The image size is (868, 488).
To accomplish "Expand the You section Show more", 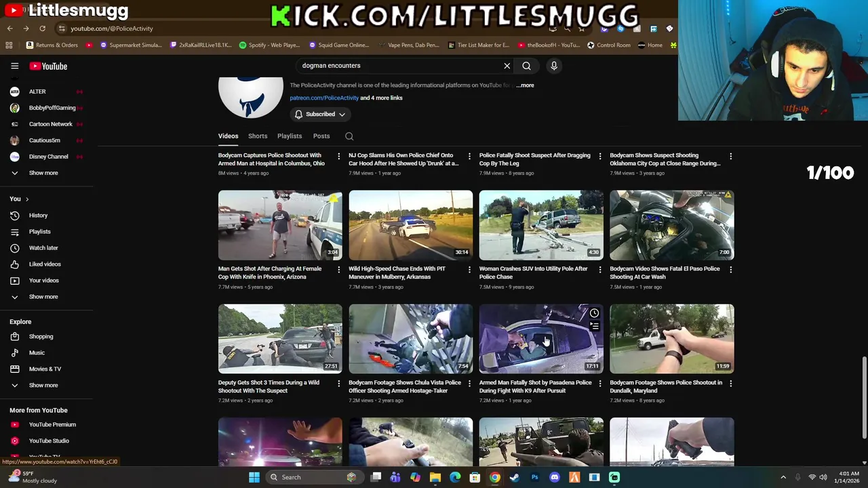I will [43, 296].
